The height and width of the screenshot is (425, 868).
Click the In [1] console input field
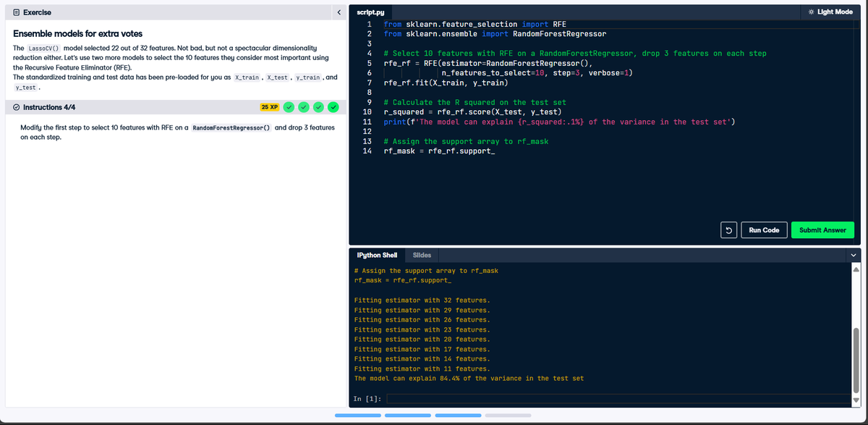(618, 398)
